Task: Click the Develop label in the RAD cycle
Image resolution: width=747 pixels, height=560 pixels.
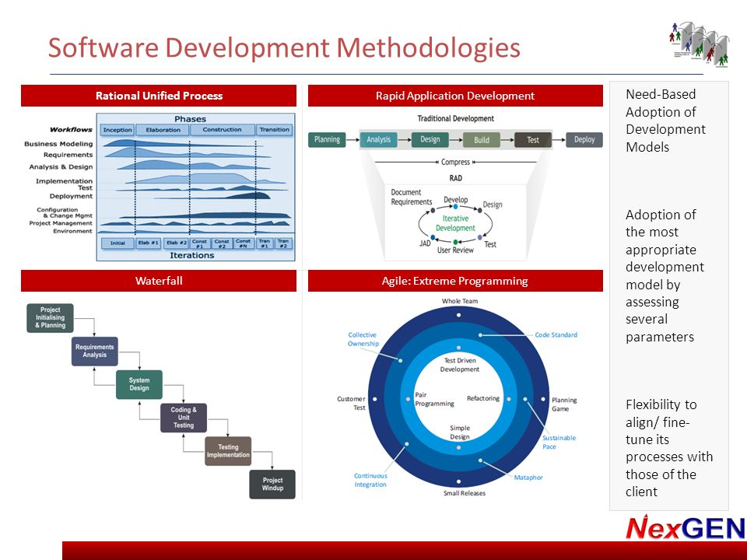Action: coord(455,200)
